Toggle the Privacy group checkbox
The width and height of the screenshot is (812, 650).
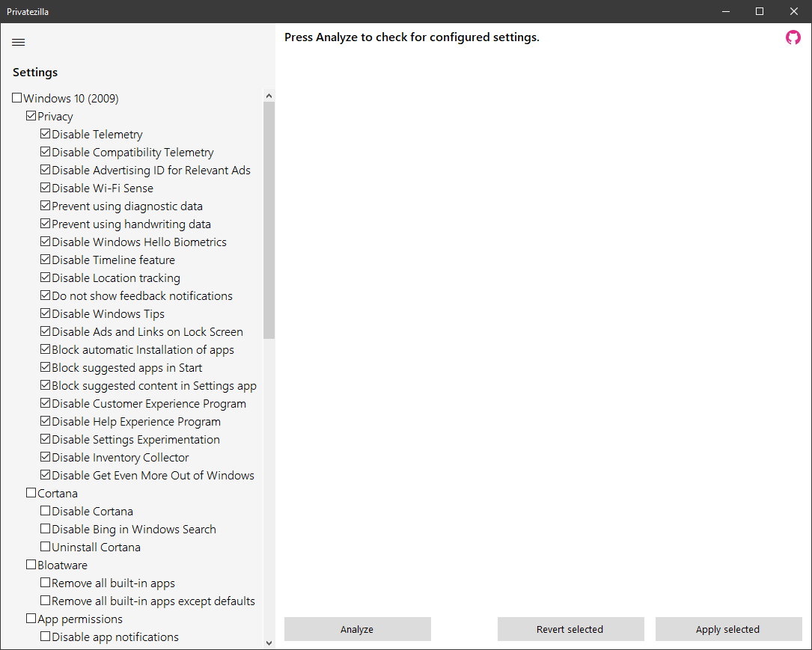tap(31, 117)
